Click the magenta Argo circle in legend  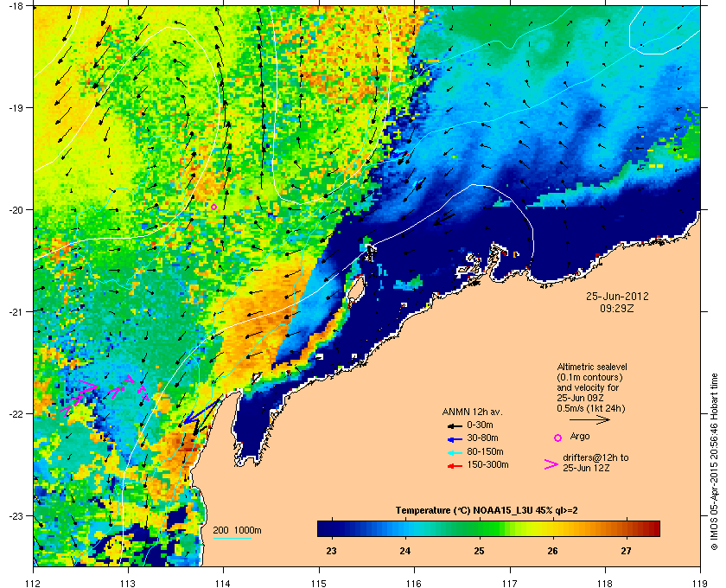click(x=558, y=438)
